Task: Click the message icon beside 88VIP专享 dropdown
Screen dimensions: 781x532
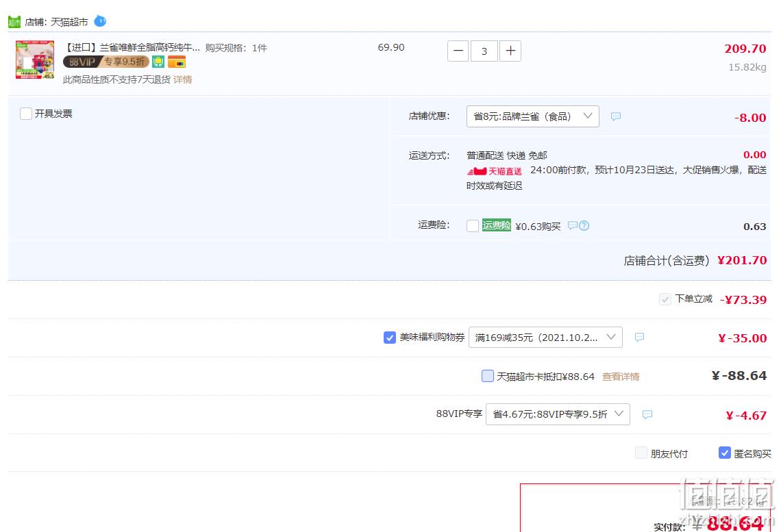Action: 647,414
